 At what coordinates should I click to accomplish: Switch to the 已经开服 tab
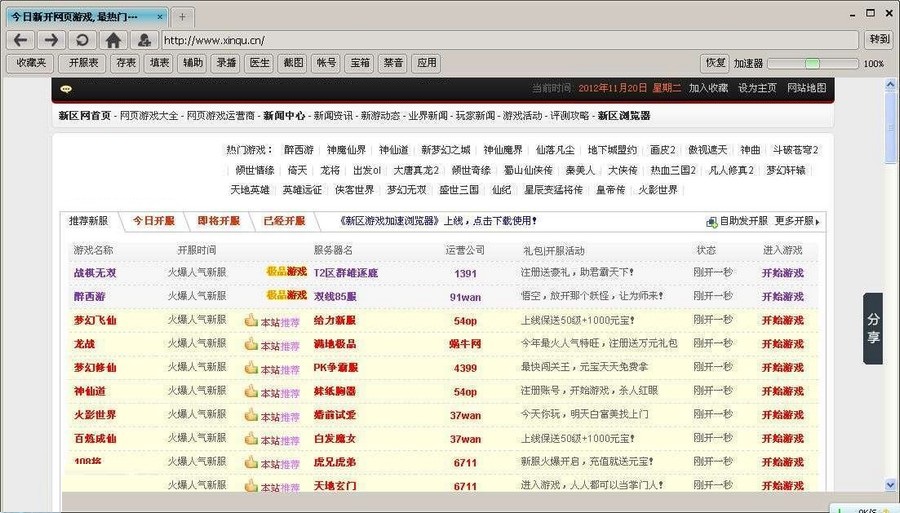point(284,221)
